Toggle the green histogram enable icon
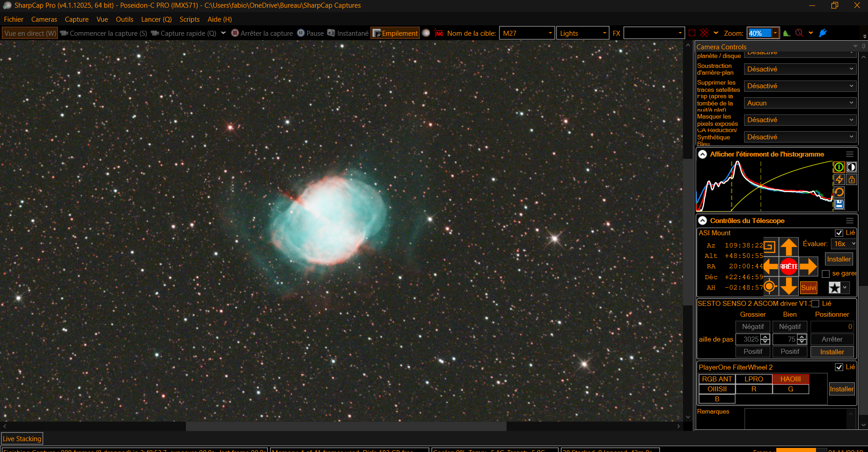Viewport: 868px width, 452px height. pos(839,167)
